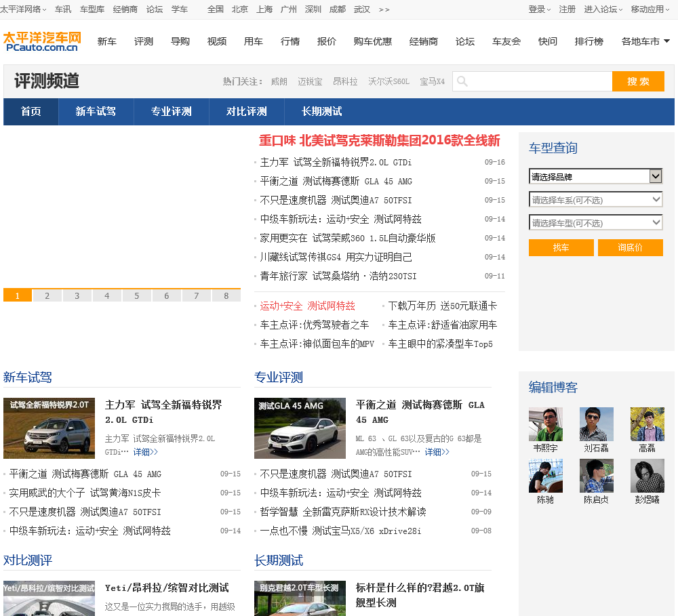Open the 请选择车型 model dropdown

pos(595,223)
